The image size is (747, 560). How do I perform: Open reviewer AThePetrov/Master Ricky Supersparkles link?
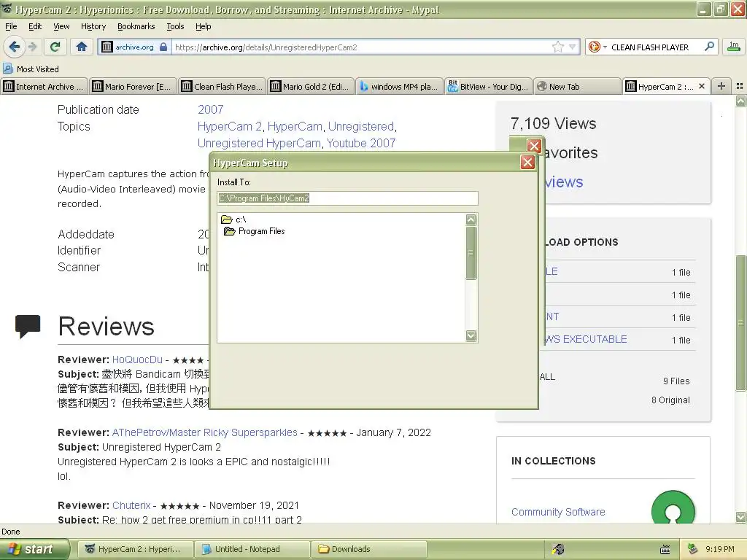[204, 432]
